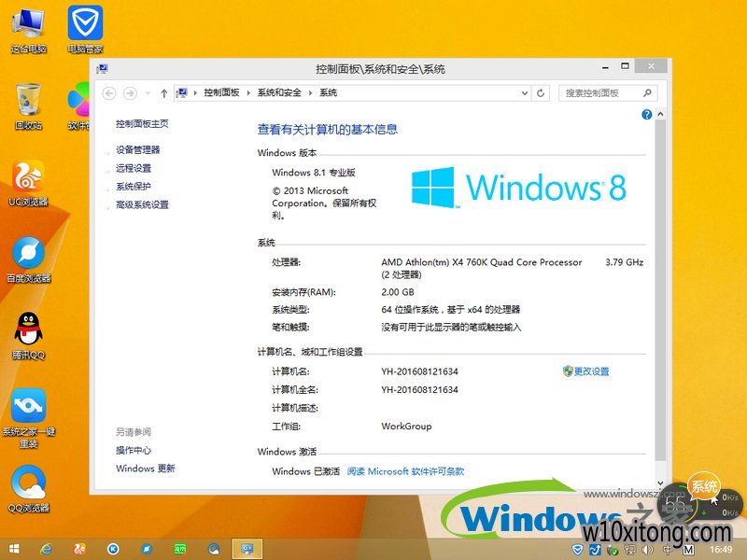Click the Windows Start button

tap(13, 549)
